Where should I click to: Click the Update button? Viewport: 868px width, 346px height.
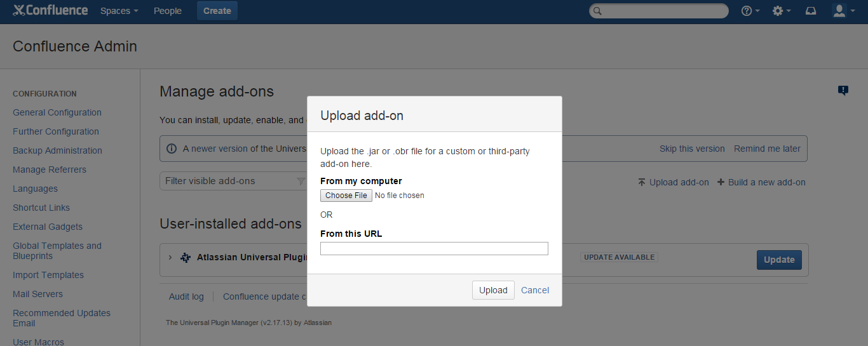[x=779, y=260]
